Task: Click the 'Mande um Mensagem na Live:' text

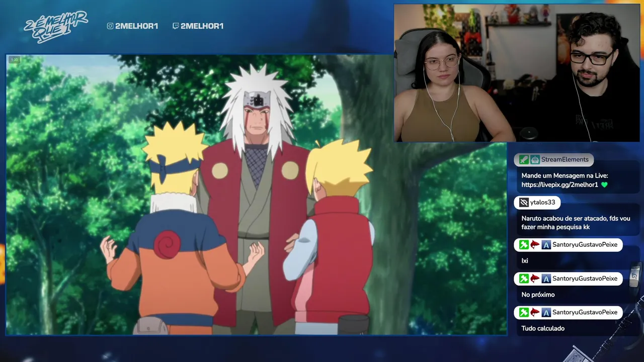Action: click(x=565, y=175)
